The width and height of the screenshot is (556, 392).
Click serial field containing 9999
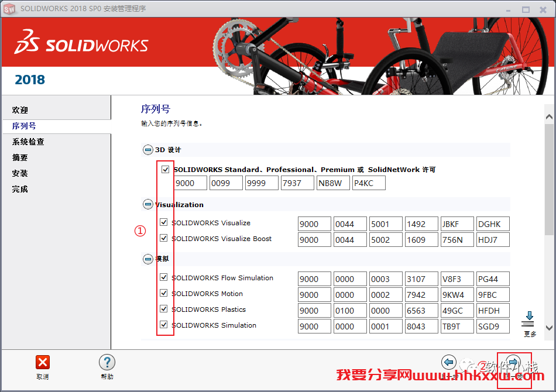tap(262, 183)
